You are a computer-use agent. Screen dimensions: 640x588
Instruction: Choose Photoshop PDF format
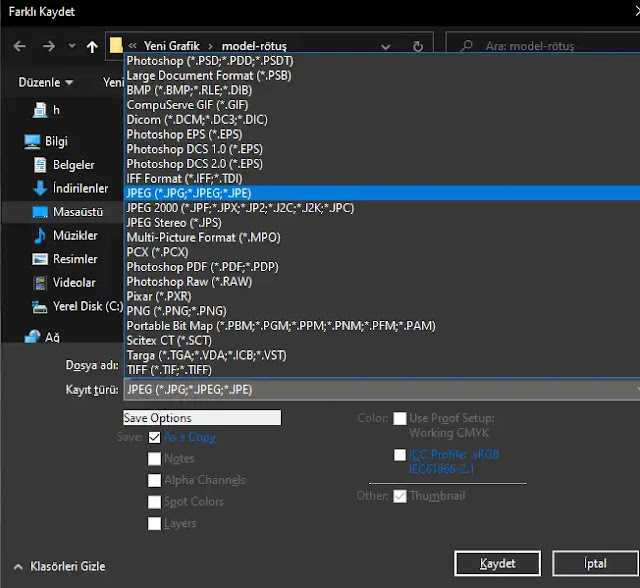coord(382,266)
